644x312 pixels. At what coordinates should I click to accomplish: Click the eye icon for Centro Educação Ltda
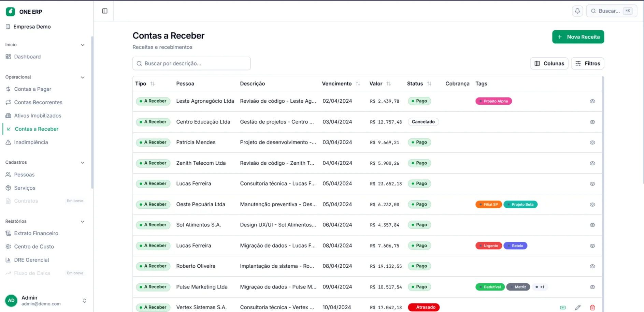click(x=592, y=122)
